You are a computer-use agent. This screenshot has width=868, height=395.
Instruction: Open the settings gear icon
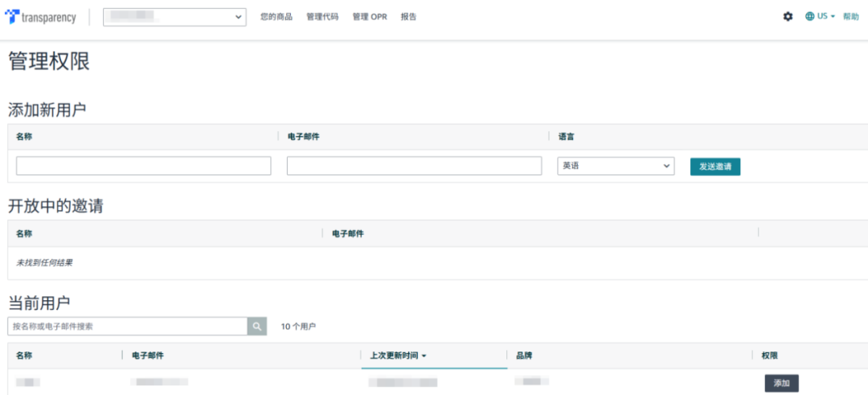pyautogui.click(x=788, y=17)
